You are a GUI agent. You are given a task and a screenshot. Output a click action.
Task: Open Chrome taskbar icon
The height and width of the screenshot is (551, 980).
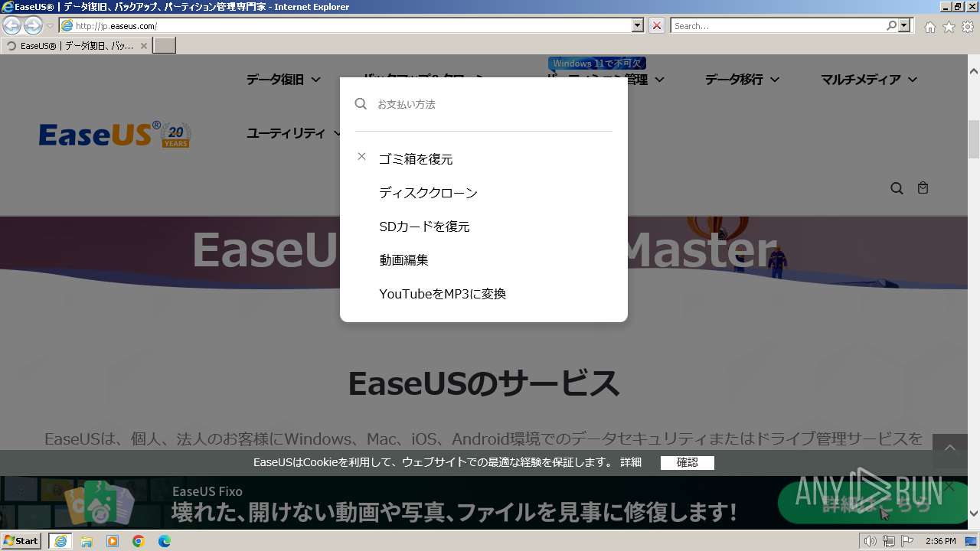pyautogui.click(x=139, y=541)
